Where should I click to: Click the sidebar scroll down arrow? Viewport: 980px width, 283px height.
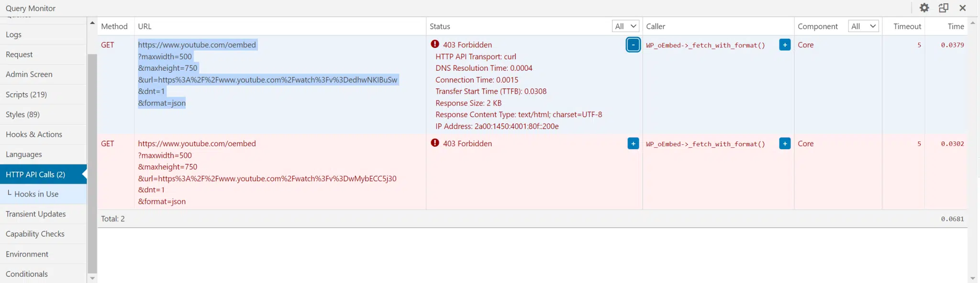(x=92, y=278)
